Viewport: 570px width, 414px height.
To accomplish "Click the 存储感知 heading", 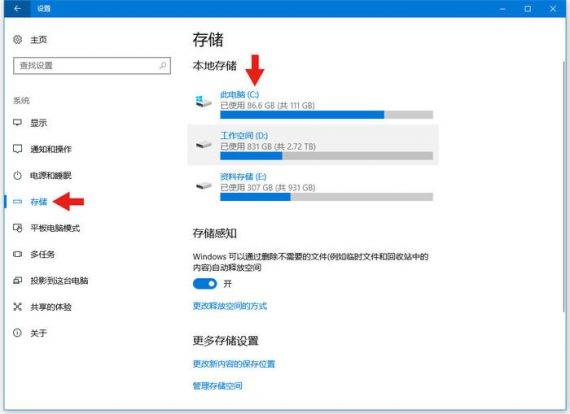I will (x=214, y=233).
